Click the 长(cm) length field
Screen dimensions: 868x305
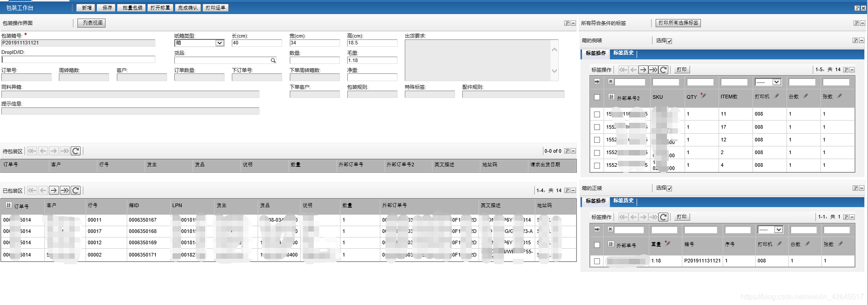click(257, 43)
